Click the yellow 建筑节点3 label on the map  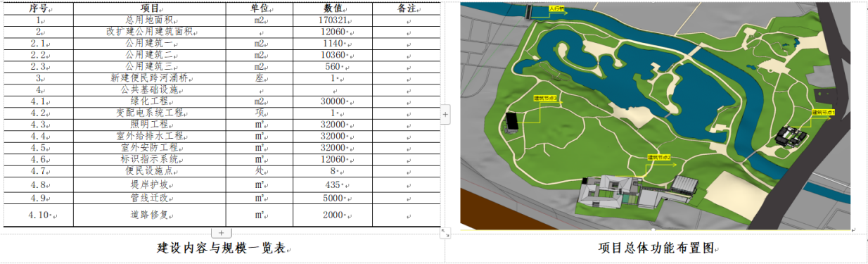(x=545, y=99)
